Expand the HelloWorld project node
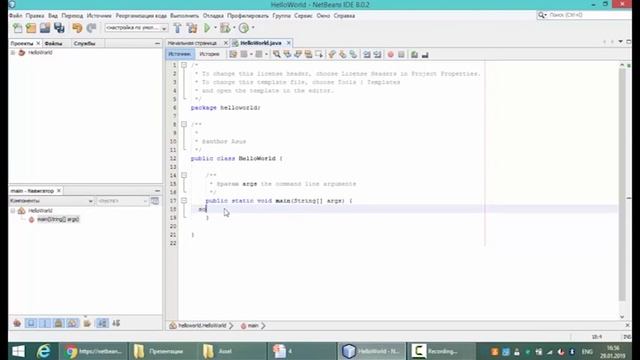This screenshot has height=360, width=640. (13, 53)
